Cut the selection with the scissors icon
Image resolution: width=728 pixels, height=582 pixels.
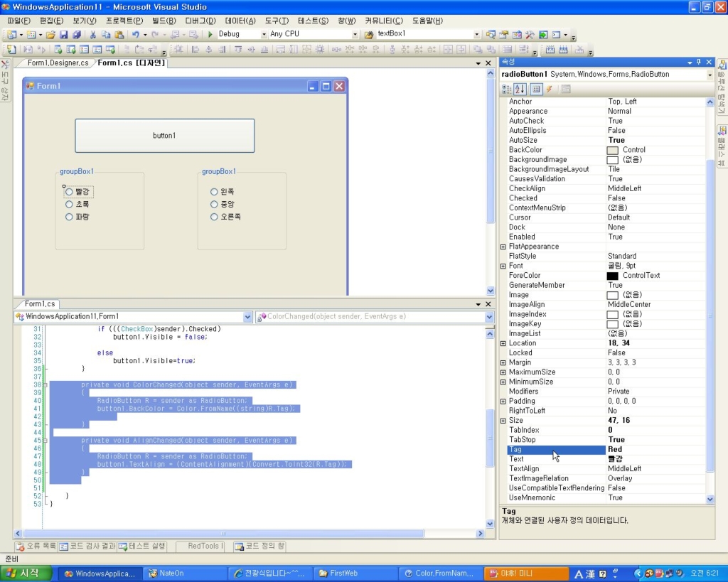[x=93, y=34]
